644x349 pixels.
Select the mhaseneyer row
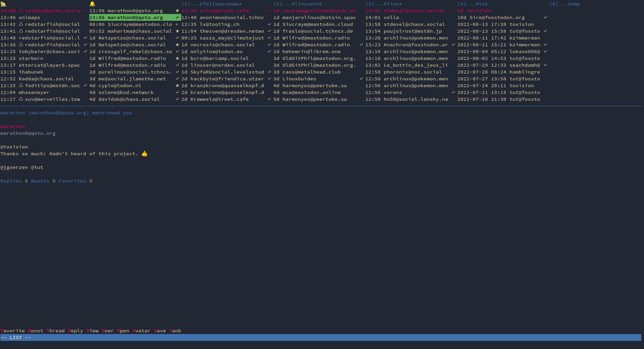(44, 92)
